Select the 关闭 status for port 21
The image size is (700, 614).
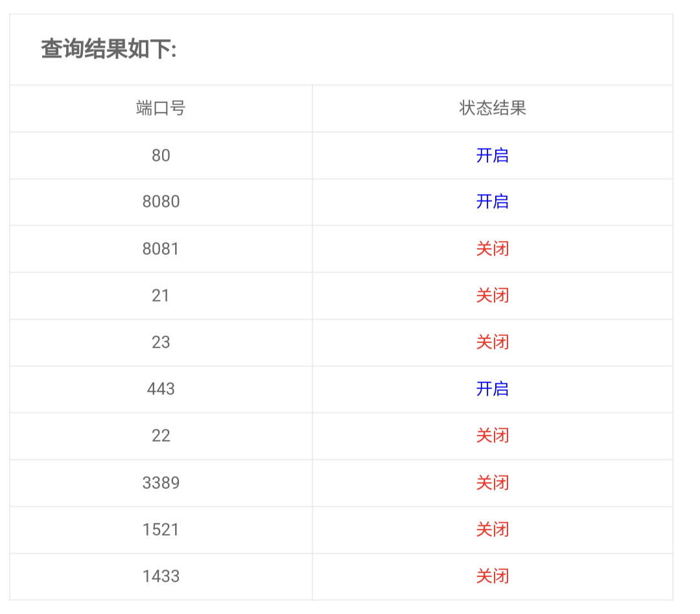click(x=493, y=296)
